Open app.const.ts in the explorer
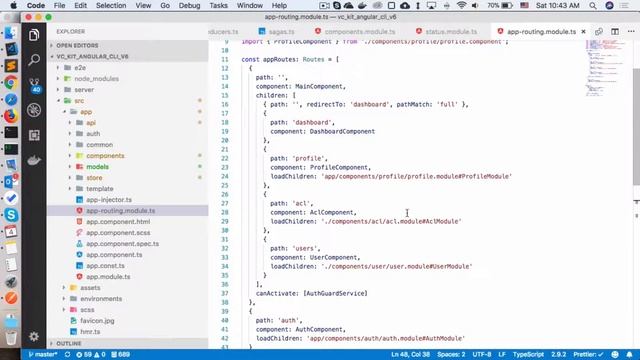The width and height of the screenshot is (640, 360). pos(105,266)
